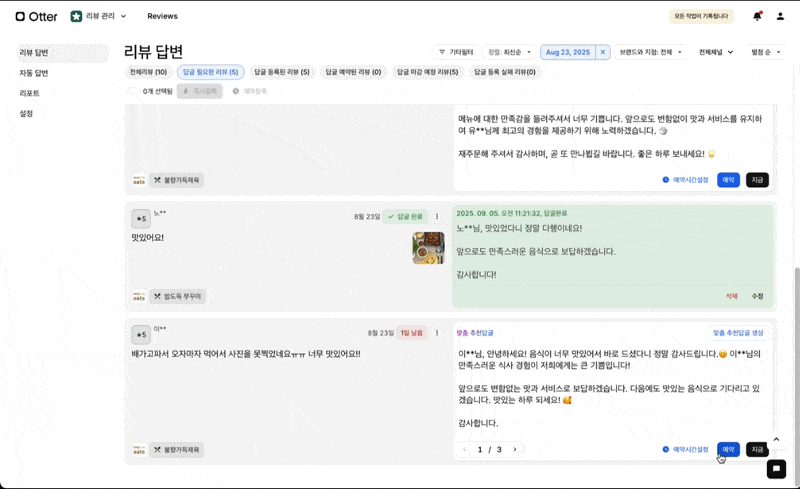Click the 즉시등록 bulk button
Image resolution: width=800 pixels, height=489 pixels.
199,91
